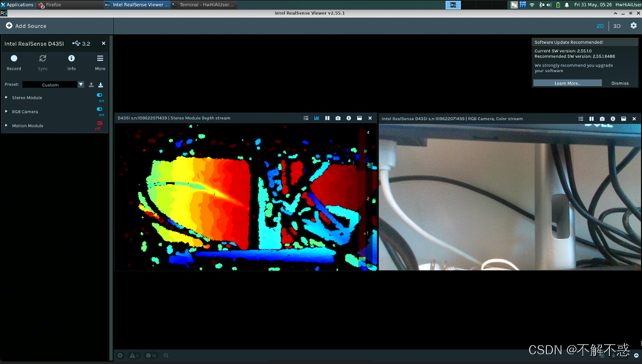Viewport: 642px width, 364px height.
Task: Switch to Terminal window in taskbar
Action: (203, 4)
